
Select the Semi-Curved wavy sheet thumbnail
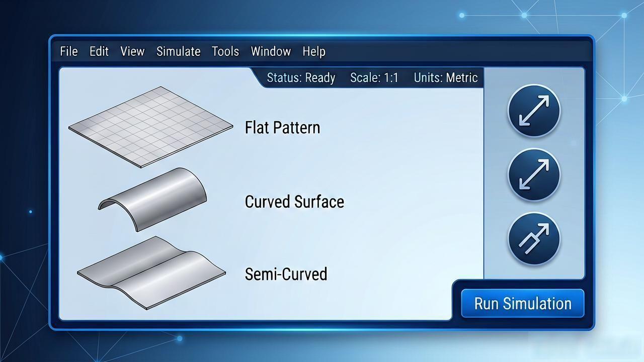click(x=151, y=273)
